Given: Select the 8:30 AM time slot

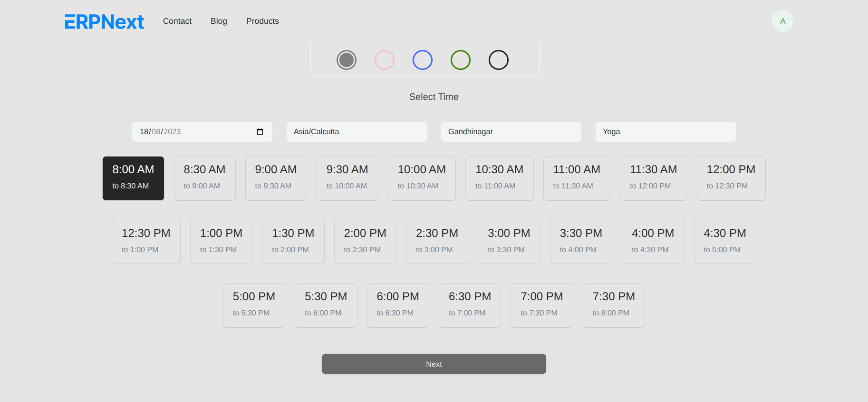Looking at the screenshot, I should coord(205,178).
